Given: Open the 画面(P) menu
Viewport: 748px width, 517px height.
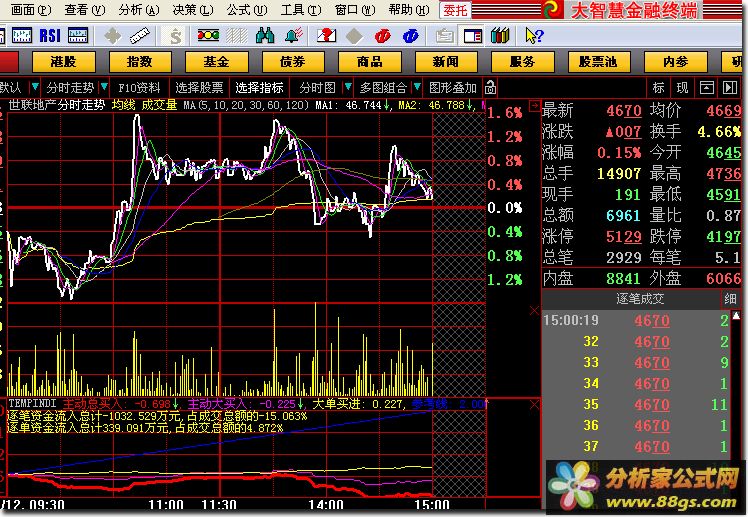Looking at the screenshot, I should click(31, 10).
